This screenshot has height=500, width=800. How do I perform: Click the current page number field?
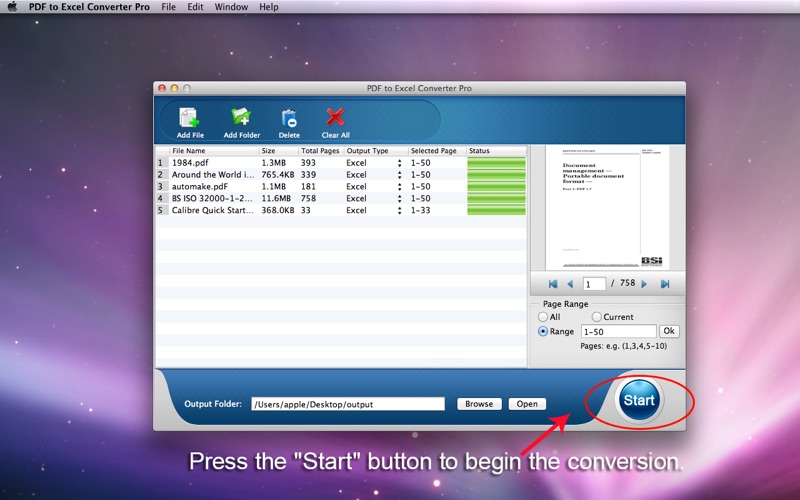[594, 284]
